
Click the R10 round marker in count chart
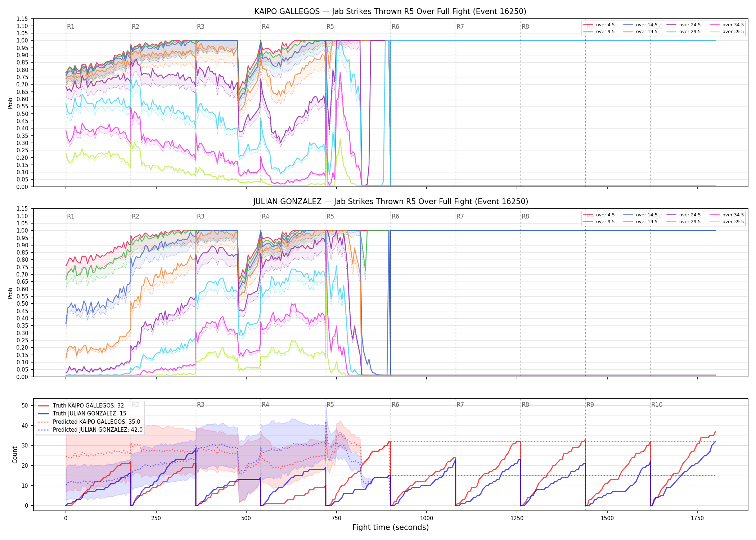point(657,405)
